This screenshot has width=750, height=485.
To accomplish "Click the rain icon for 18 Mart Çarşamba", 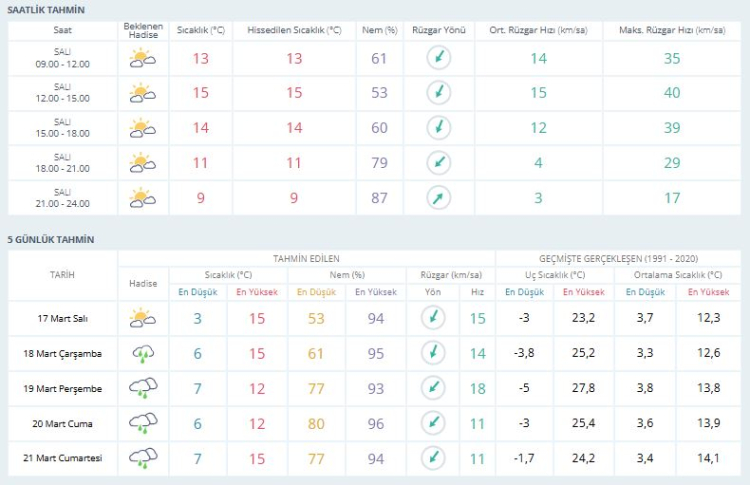I will (x=143, y=353).
